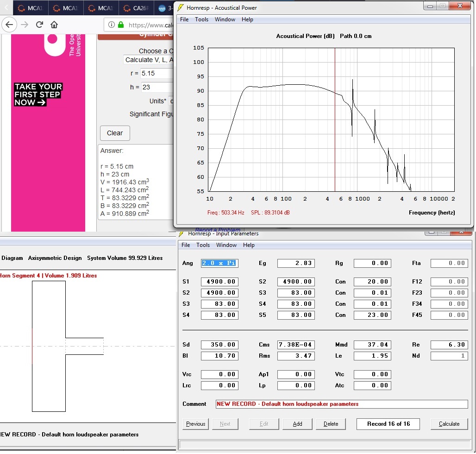Click the F12 0.00 field

tap(449, 282)
